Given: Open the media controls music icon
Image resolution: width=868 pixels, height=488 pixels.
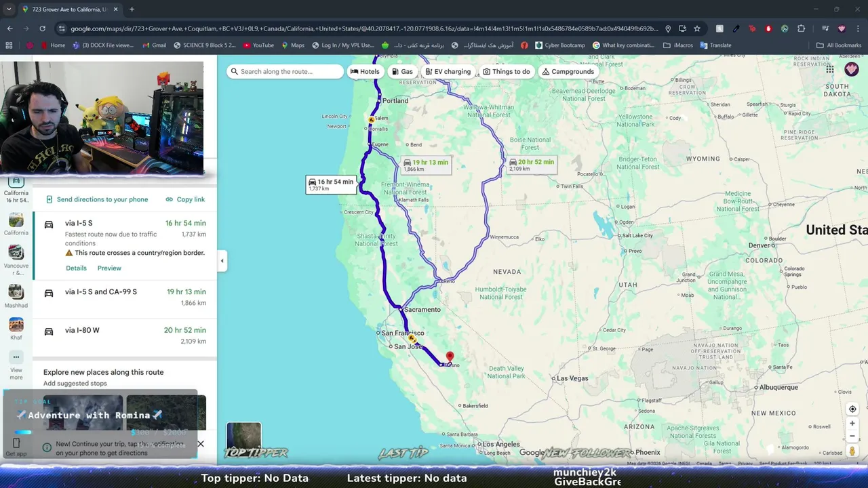Looking at the screenshot, I should tap(825, 28).
